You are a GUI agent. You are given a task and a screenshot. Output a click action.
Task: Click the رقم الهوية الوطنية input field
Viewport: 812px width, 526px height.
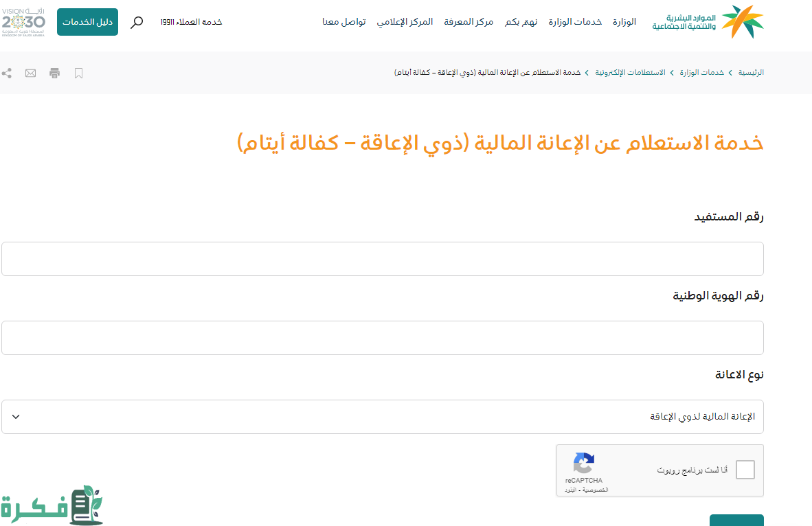[382, 338]
